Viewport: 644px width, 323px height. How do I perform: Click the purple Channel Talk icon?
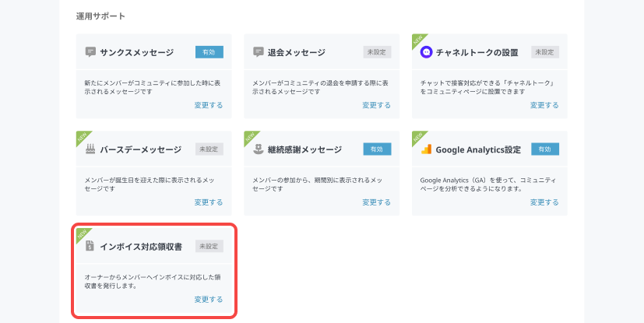coord(426,52)
